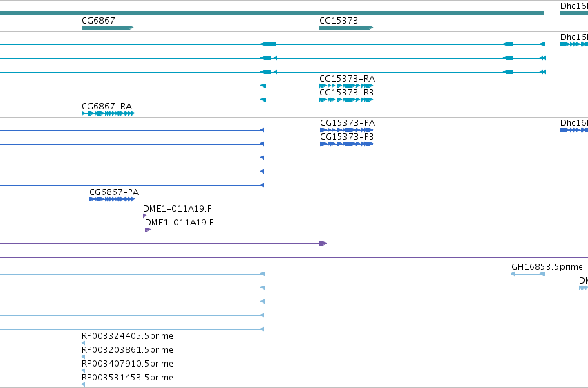The height and width of the screenshot is (388, 588).
Task: Click the GH16853.5prime feature glyph
Action: (x=528, y=274)
